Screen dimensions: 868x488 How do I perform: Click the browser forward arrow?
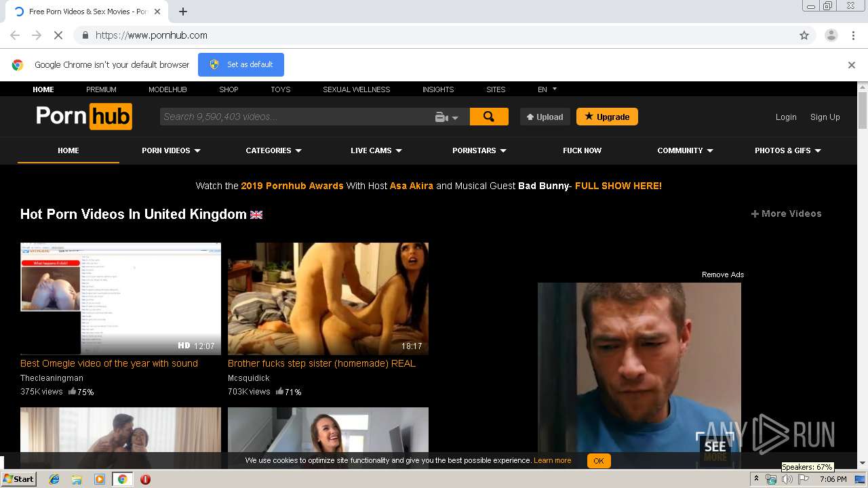(x=37, y=35)
